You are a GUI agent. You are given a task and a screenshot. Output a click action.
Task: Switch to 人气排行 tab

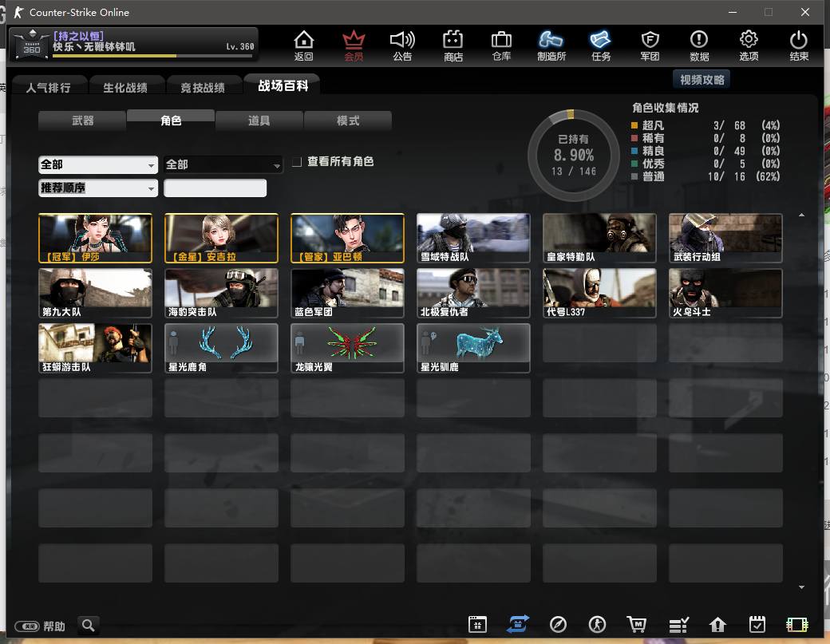(48, 87)
